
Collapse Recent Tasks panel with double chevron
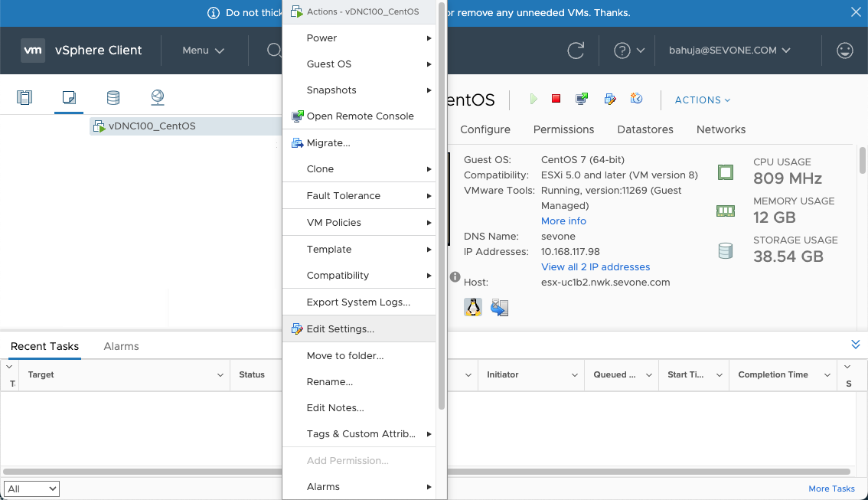point(856,345)
